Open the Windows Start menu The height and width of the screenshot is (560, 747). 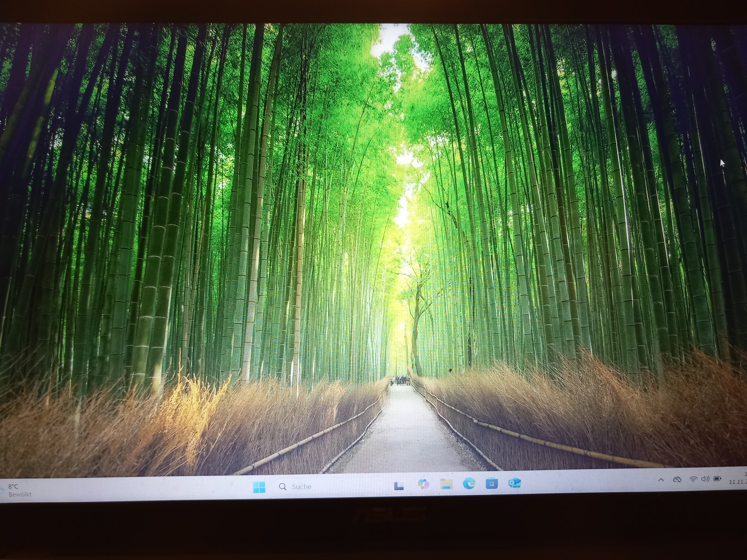(x=259, y=486)
